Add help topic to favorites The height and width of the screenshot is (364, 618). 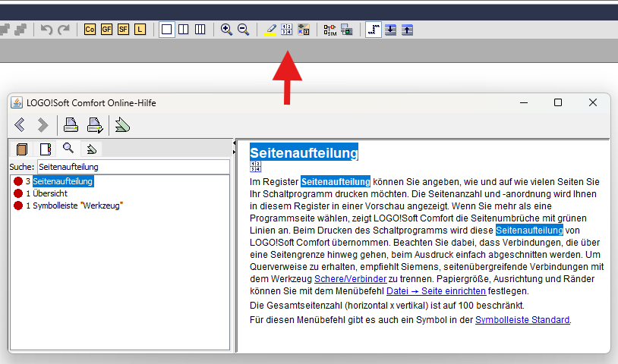click(122, 125)
